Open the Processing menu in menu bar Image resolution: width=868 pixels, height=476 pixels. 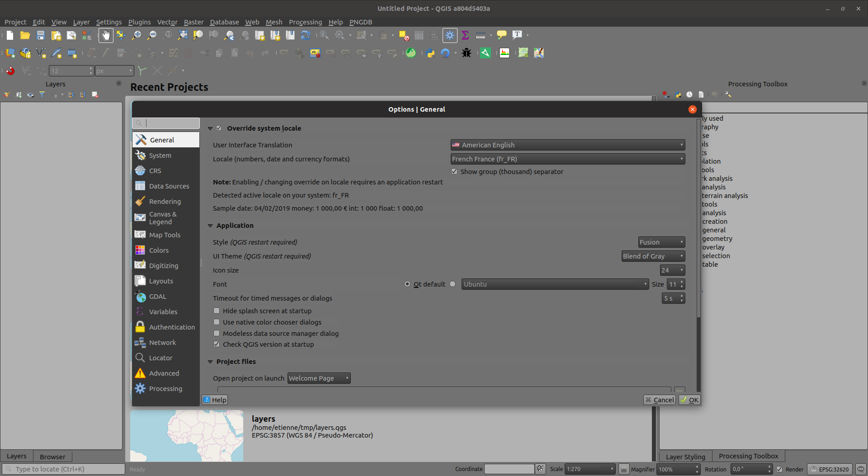(x=305, y=22)
